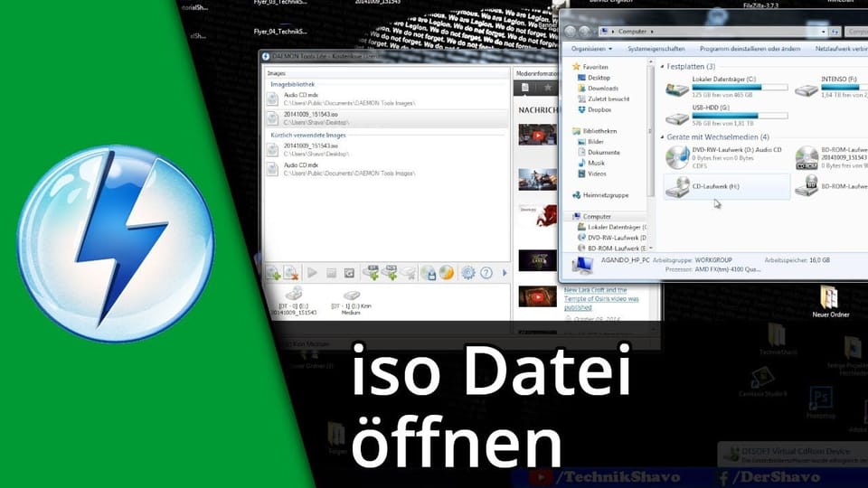The image size is (868, 488).
Task: Open the second news thumbnail with warrior
Action: point(537,179)
